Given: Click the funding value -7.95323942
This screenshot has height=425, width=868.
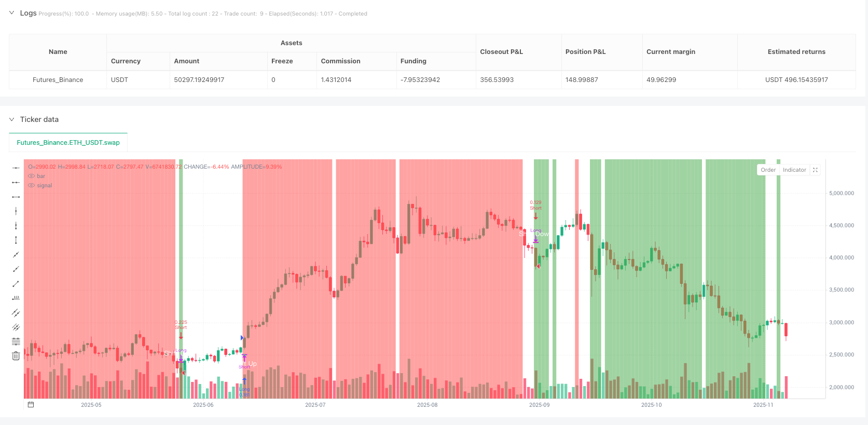Looking at the screenshot, I should pyautogui.click(x=420, y=80).
